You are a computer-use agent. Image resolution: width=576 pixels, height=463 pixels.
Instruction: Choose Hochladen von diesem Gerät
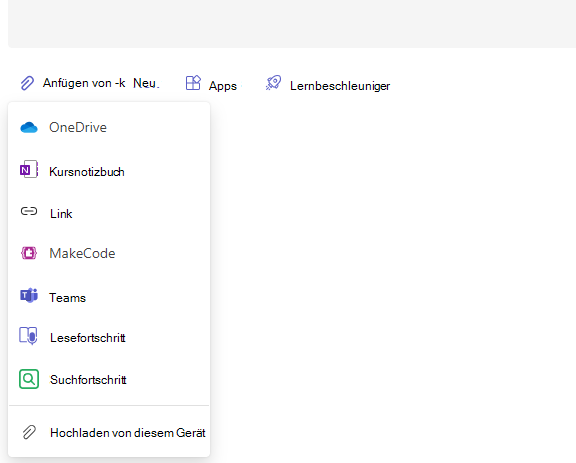click(x=109, y=433)
